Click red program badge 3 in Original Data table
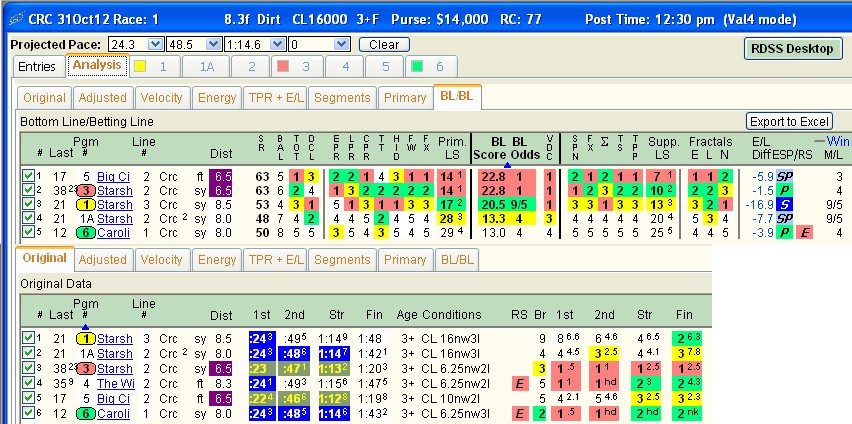The height and width of the screenshot is (424, 852). click(x=85, y=369)
